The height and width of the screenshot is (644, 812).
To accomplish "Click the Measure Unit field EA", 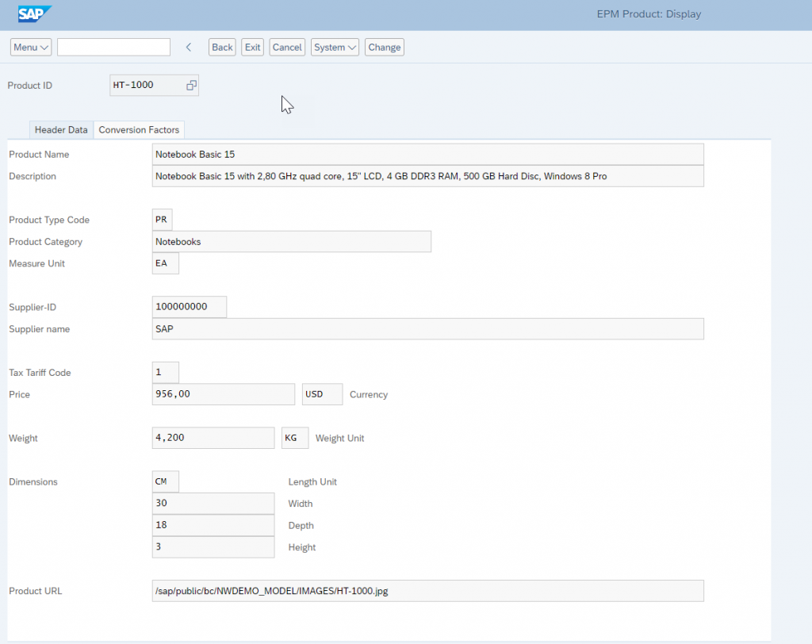I will [165, 263].
